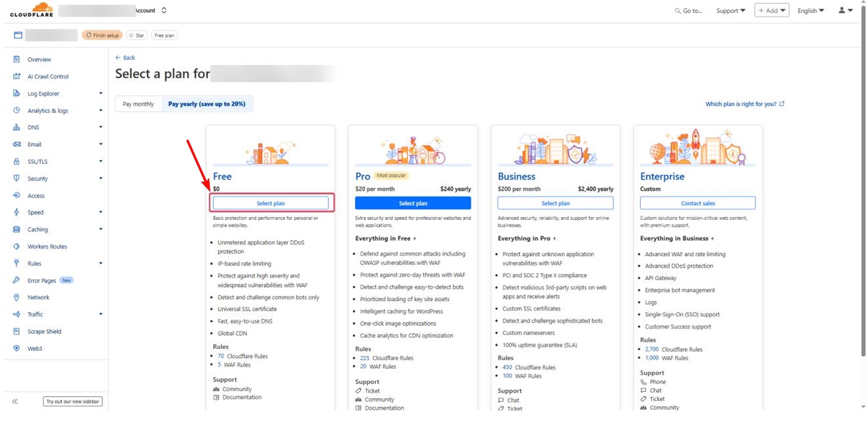Contact sales for Enterprise plan

pyautogui.click(x=698, y=203)
